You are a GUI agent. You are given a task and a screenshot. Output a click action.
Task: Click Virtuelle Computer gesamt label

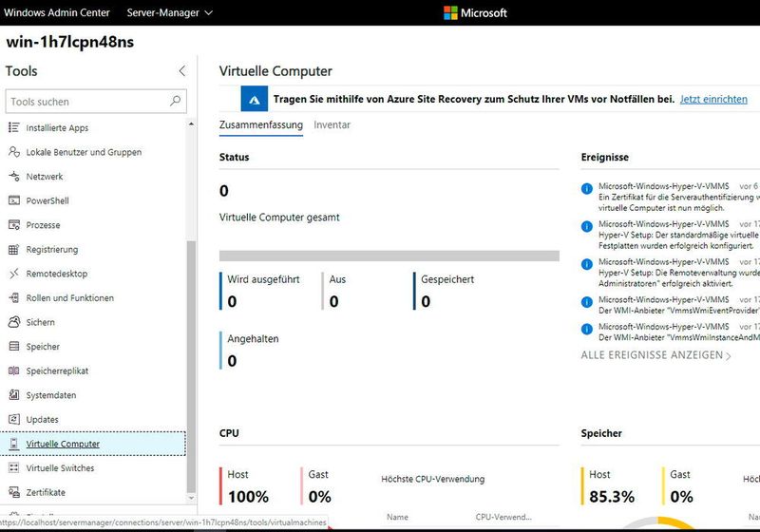coord(279,218)
